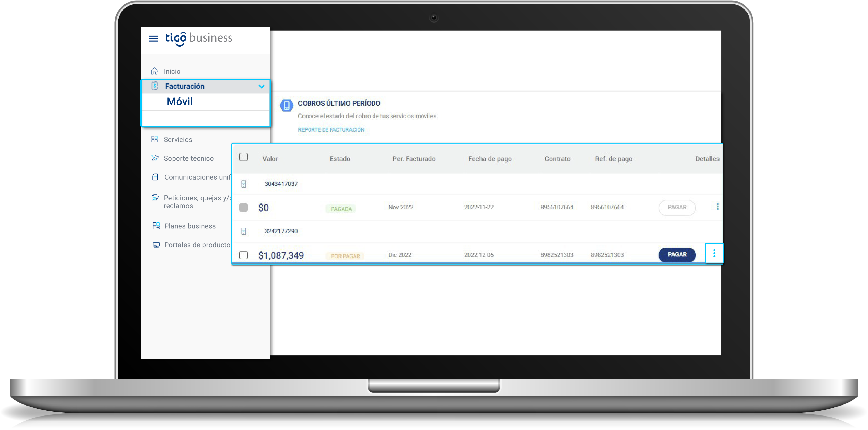Click the POR PAGAR status badge
This screenshot has width=868, height=430.
[345, 256]
